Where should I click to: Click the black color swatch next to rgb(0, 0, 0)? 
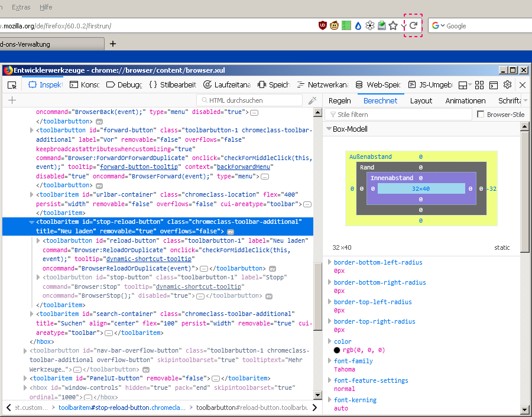click(x=337, y=350)
